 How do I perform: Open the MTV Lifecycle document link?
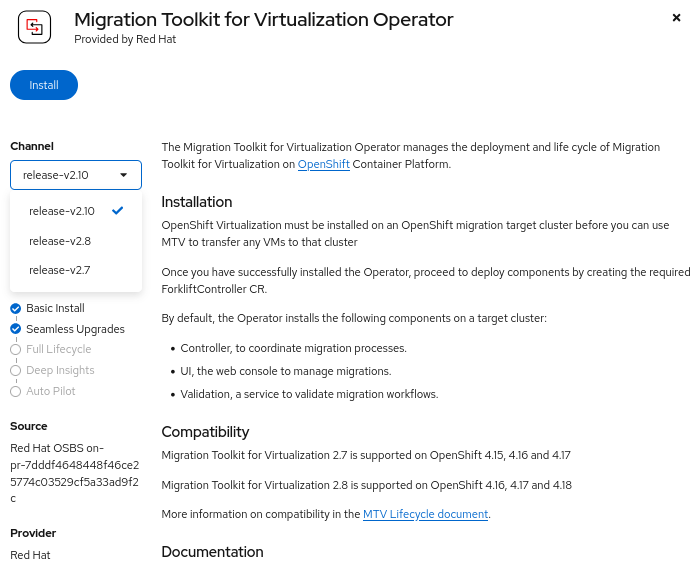click(425, 514)
